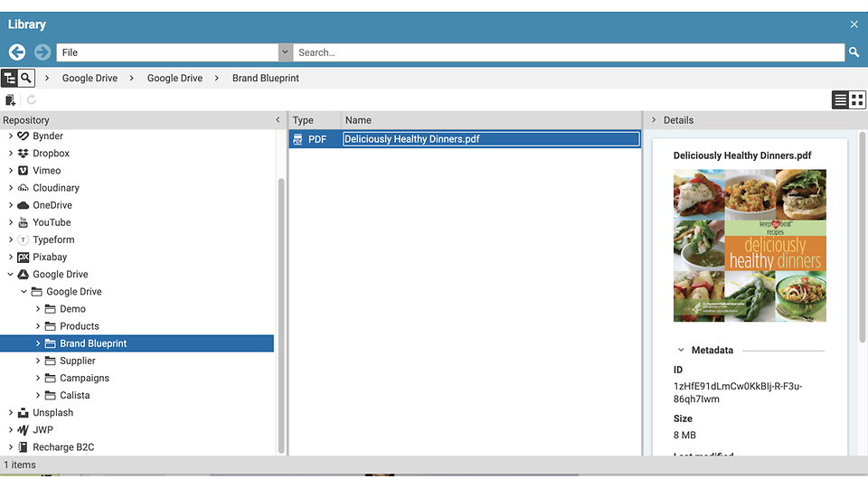868x488 pixels.
Task: Click the Repository tree scrollbar
Action: tap(281, 315)
